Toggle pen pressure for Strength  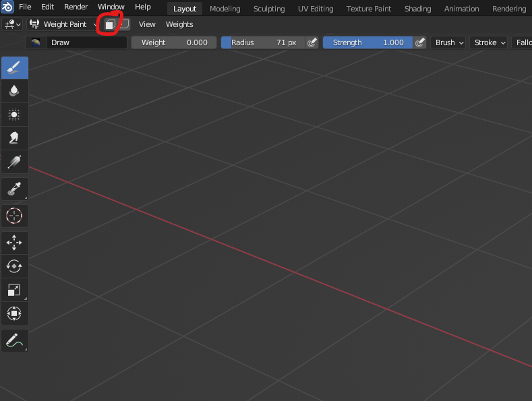pyautogui.click(x=419, y=42)
